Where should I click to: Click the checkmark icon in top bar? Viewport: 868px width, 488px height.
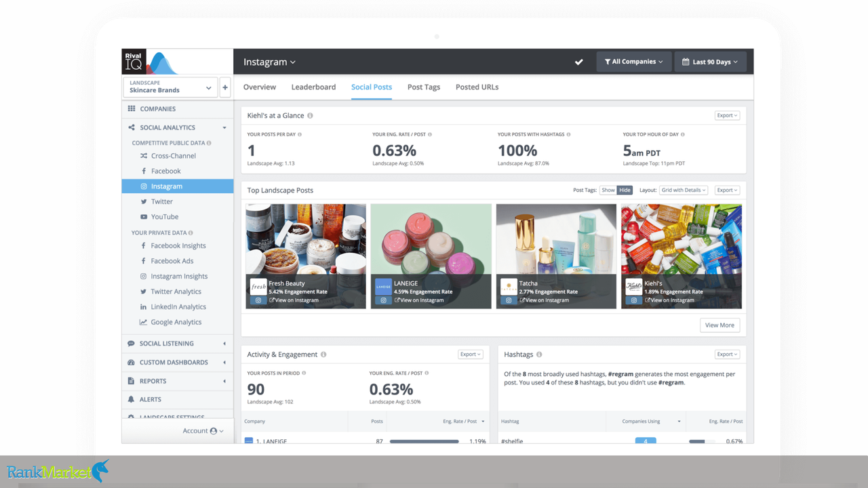coord(579,62)
